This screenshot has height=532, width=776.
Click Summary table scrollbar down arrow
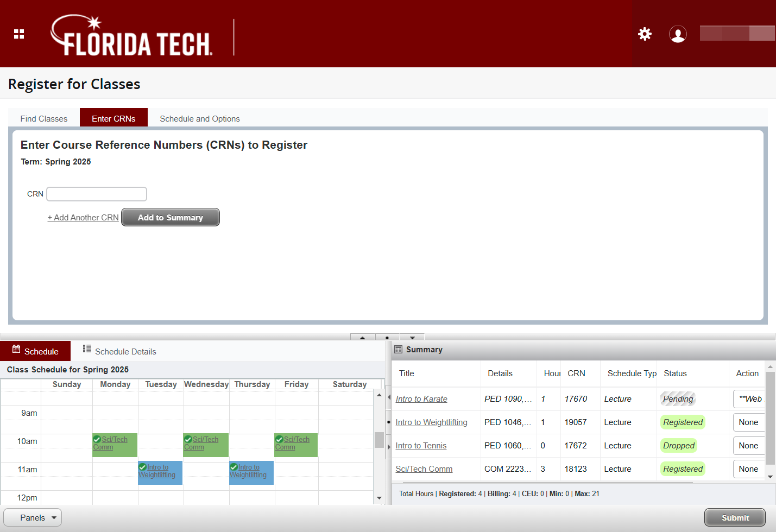(770, 477)
